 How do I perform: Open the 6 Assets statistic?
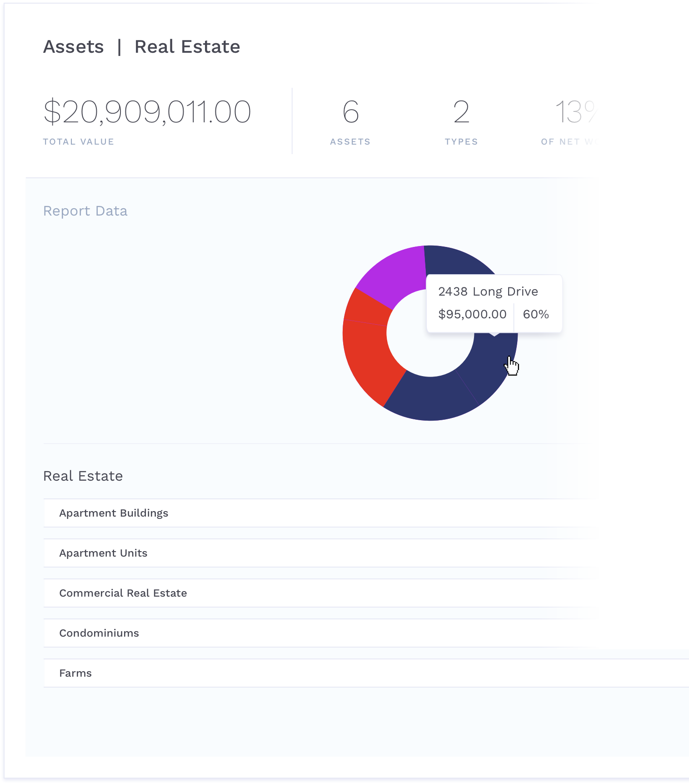350,122
